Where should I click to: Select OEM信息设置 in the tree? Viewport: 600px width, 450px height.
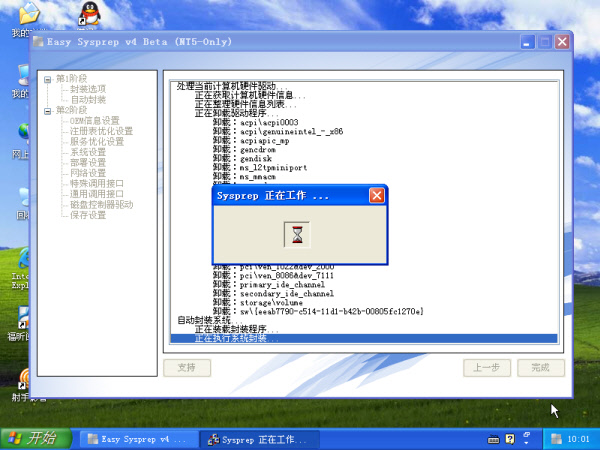95,121
